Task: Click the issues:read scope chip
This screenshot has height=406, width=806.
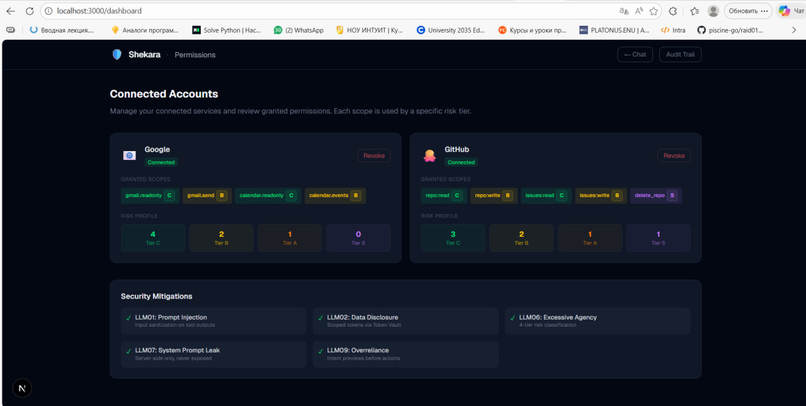Action: point(546,195)
